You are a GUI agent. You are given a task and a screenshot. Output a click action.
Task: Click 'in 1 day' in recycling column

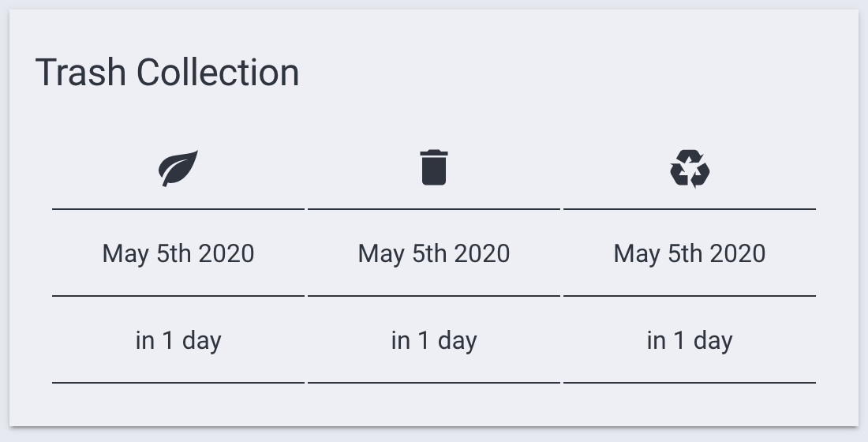[x=690, y=340]
